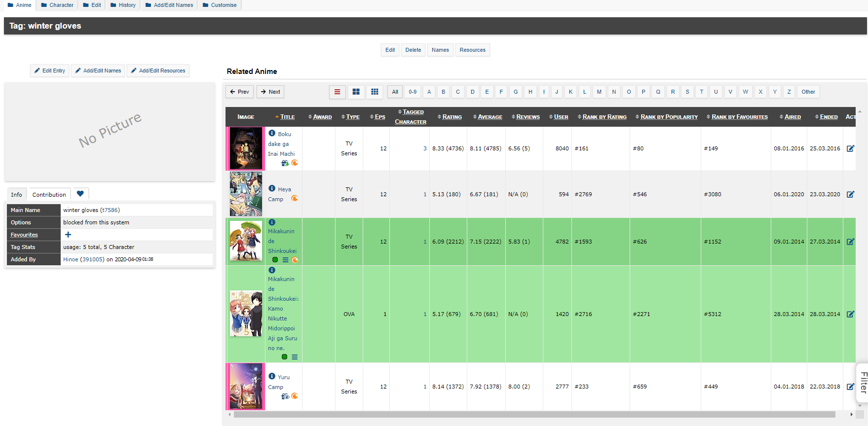Click the Add/Edit Resources button

pos(158,71)
